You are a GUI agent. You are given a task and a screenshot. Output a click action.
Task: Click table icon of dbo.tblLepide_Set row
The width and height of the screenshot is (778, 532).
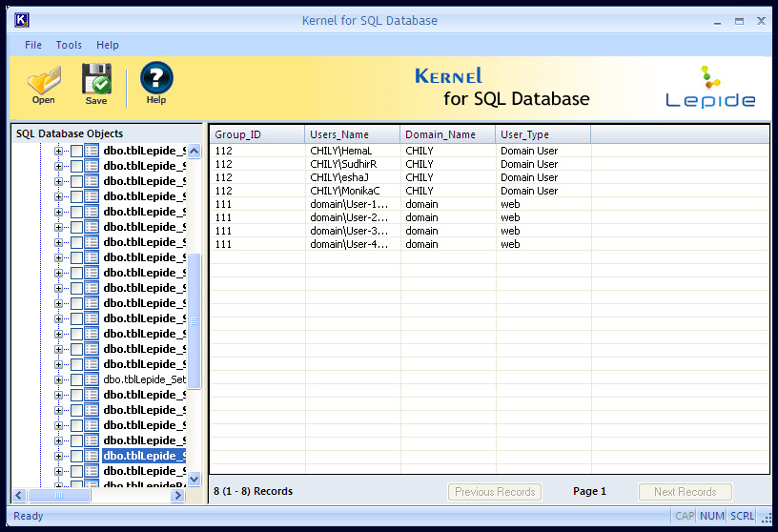[92, 379]
